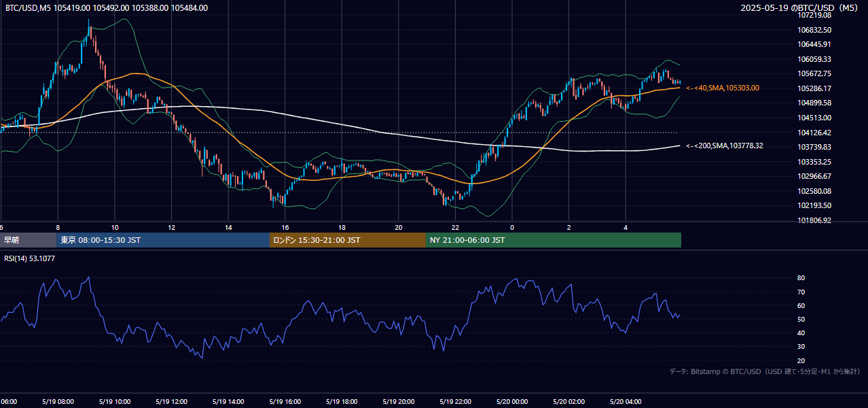Click the RSI axis level 20
868x408 pixels.
pyautogui.click(x=801, y=360)
